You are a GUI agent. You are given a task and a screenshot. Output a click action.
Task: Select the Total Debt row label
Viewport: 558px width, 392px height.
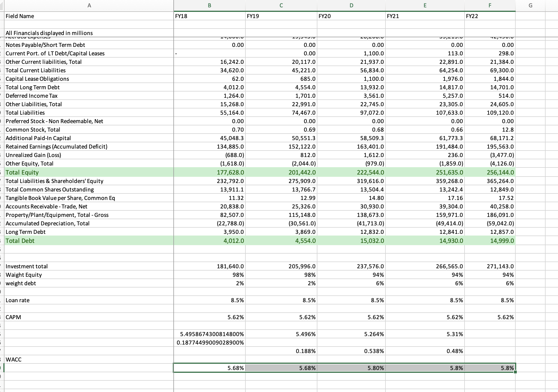point(20,241)
